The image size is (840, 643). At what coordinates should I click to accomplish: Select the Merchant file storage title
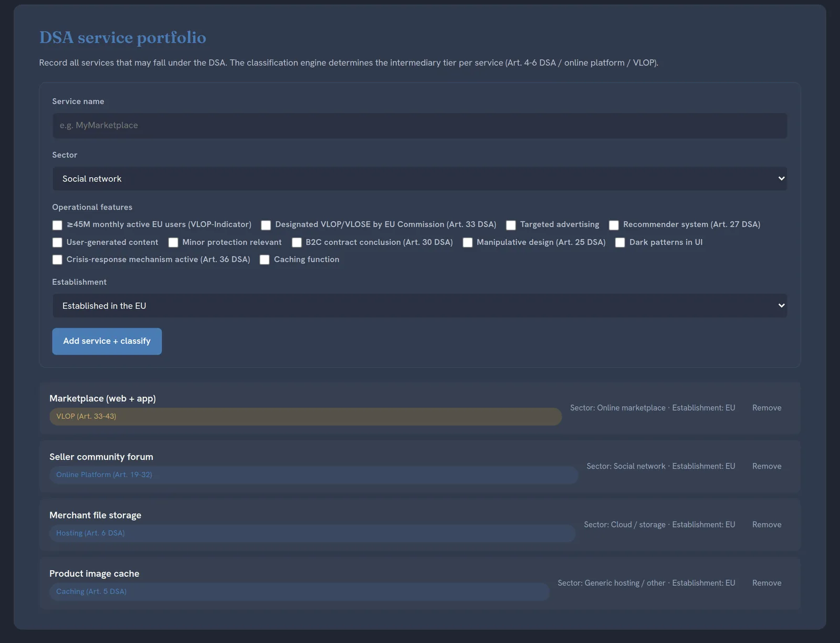pos(95,515)
